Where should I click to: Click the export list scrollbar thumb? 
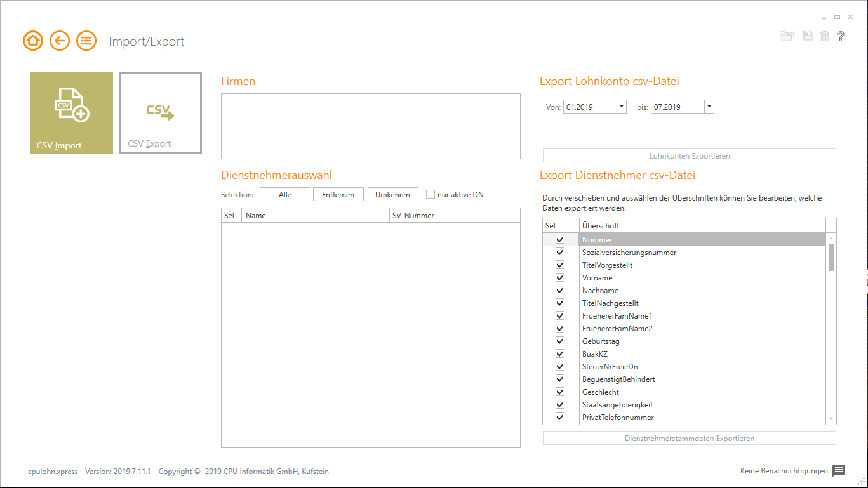tap(831, 256)
